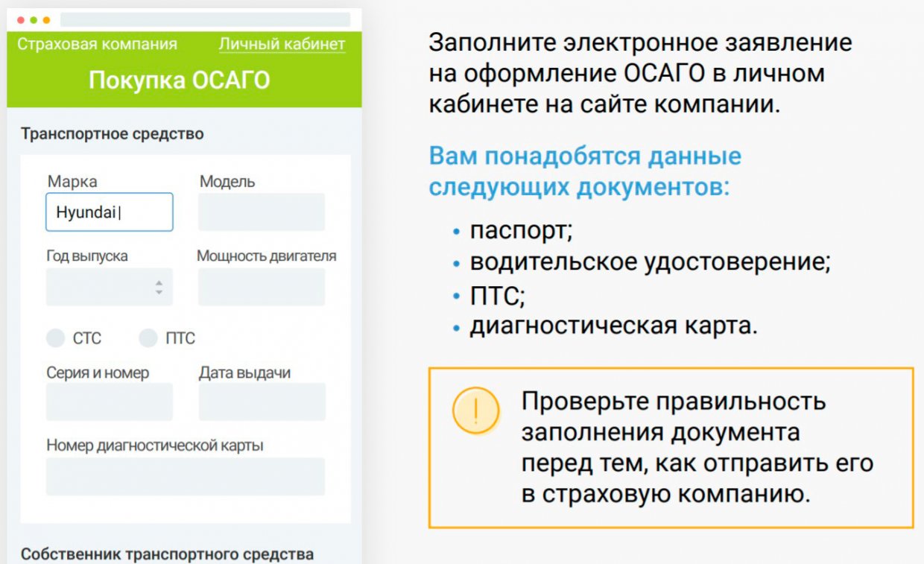Click the yellow exclamation warning icon
The width and height of the screenshot is (924, 564).
[476, 411]
